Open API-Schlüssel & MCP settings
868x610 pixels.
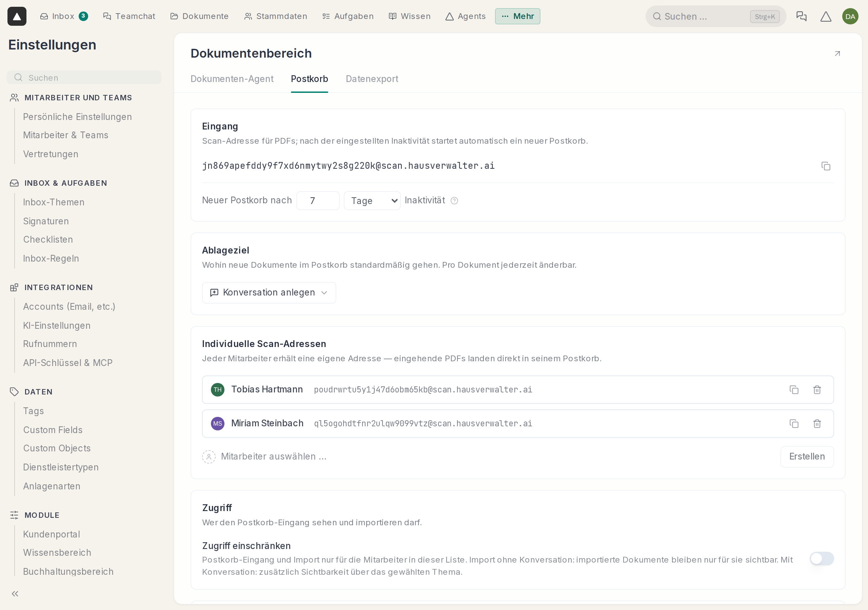pyautogui.click(x=68, y=363)
